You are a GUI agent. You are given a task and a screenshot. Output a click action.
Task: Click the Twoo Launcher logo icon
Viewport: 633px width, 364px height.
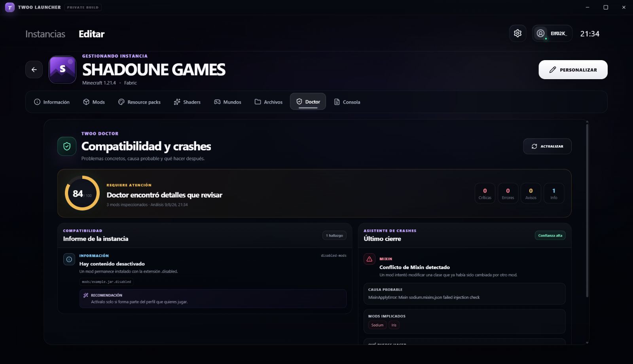(10, 7)
